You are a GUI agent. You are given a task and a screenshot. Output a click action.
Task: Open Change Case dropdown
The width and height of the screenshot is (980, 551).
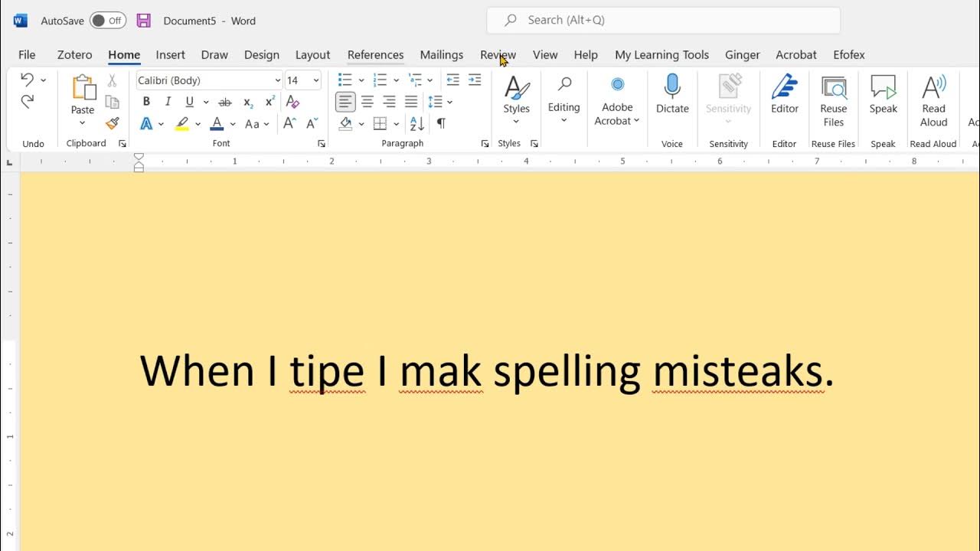coord(257,123)
